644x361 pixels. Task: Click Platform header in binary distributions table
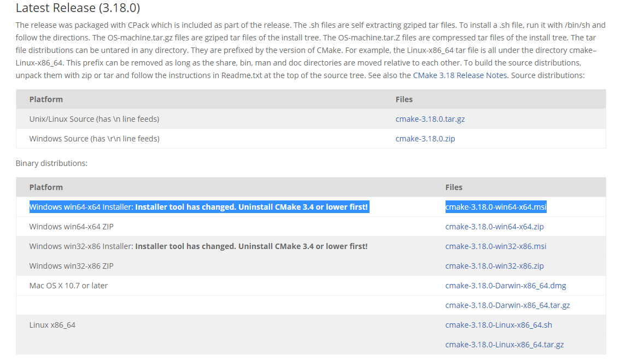pos(46,187)
